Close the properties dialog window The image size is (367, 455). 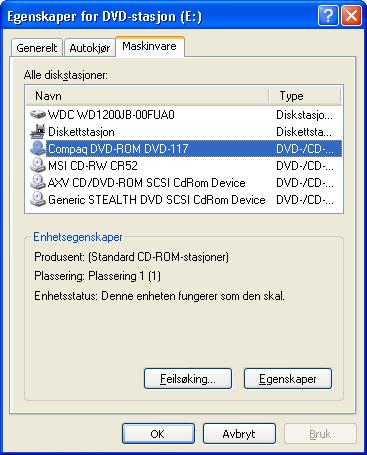point(351,16)
